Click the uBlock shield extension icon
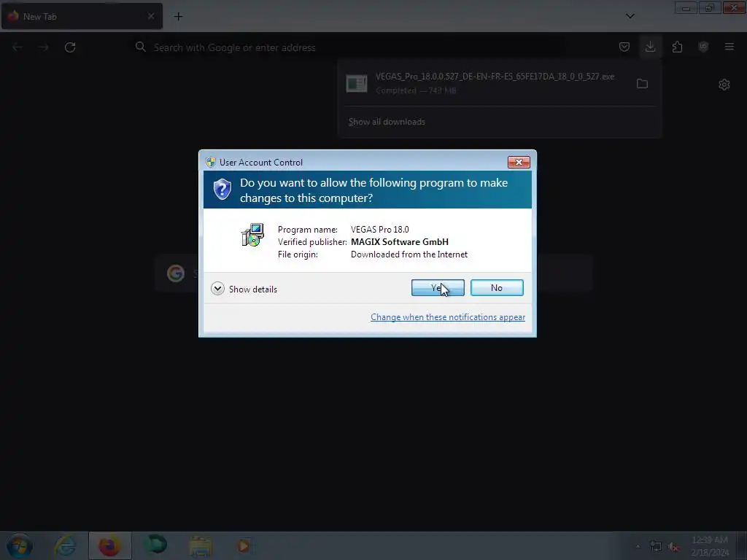The width and height of the screenshot is (747, 560). (703, 47)
